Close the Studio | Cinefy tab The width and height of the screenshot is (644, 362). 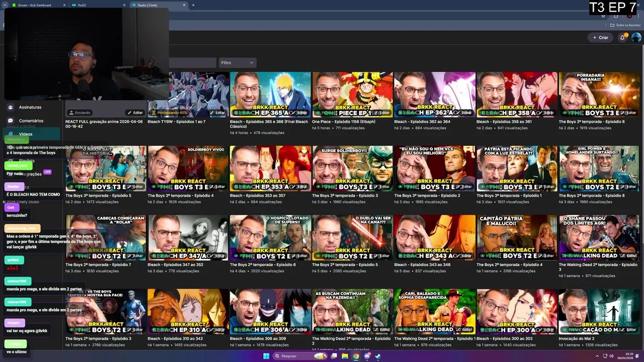[184, 5]
